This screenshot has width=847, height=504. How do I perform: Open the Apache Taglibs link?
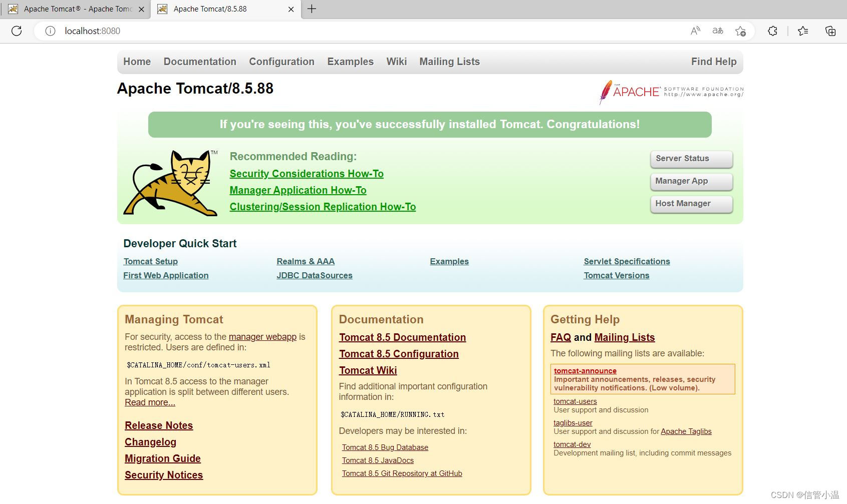coord(686,431)
